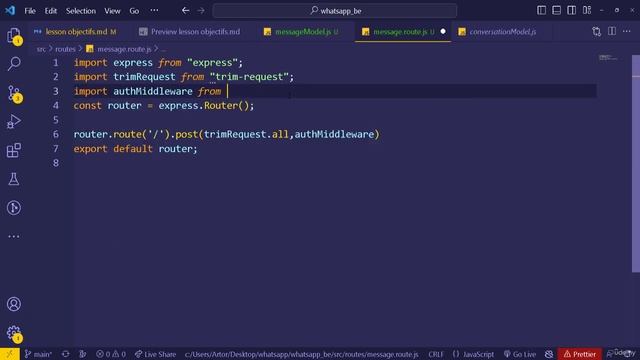The image size is (640, 360).
Task: Click line number 8 gutter
Action: [56, 163]
